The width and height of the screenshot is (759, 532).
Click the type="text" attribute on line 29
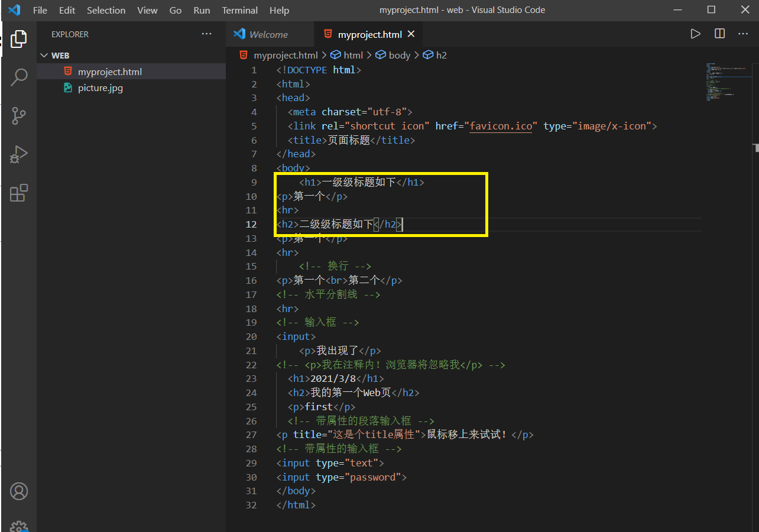point(347,463)
